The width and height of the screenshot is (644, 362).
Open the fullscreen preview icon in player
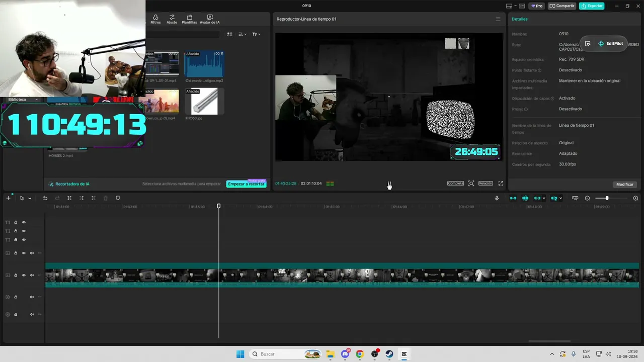pos(501,184)
